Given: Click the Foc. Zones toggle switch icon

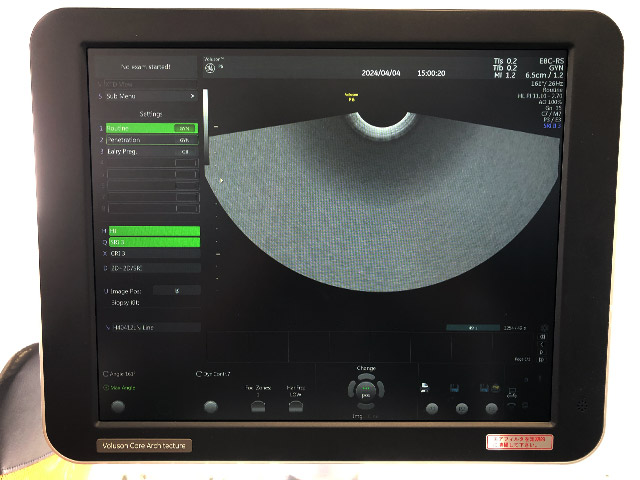Looking at the screenshot, I should click(x=258, y=407).
